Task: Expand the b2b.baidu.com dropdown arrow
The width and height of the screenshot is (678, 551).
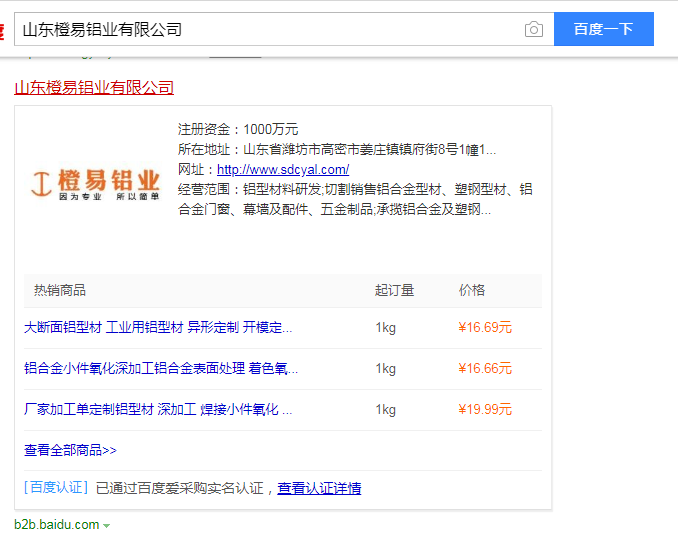Action: [107, 526]
